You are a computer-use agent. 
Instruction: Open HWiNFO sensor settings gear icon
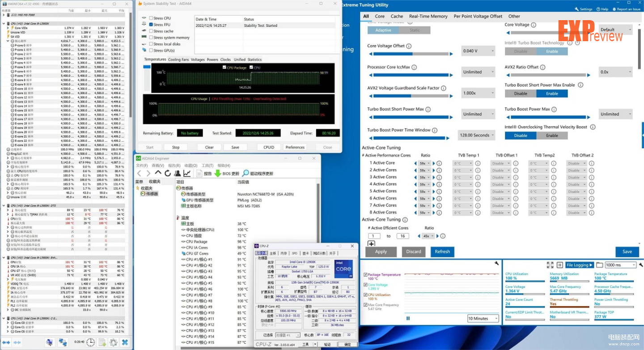pyautogui.click(x=114, y=342)
